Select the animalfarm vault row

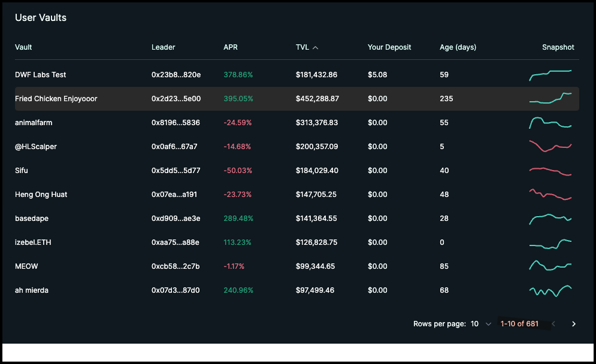(34, 123)
